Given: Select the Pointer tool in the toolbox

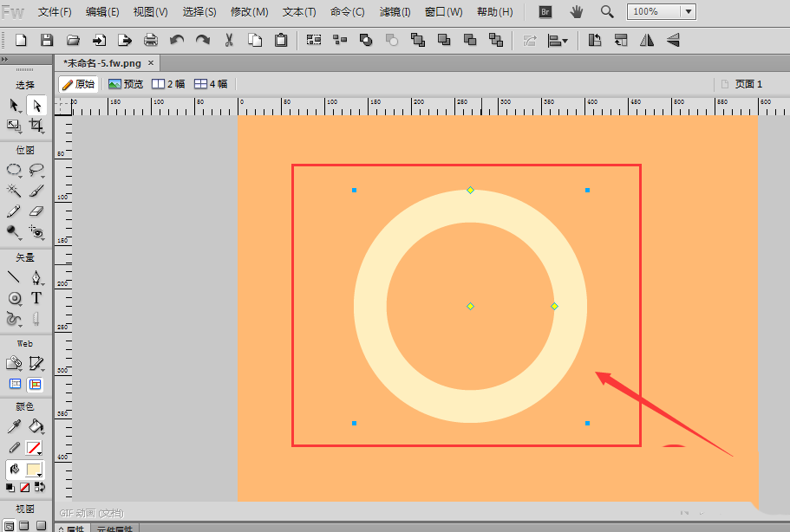Looking at the screenshot, I should click(x=15, y=105).
